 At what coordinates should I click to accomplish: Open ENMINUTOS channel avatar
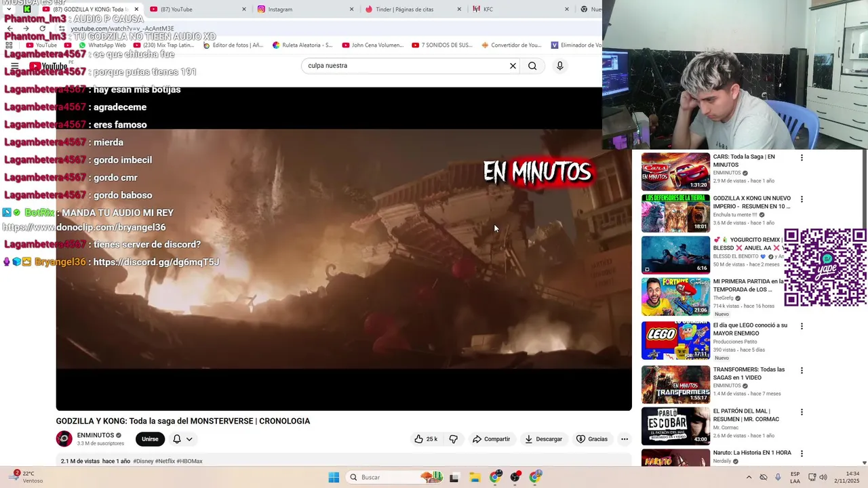[64, 439]
